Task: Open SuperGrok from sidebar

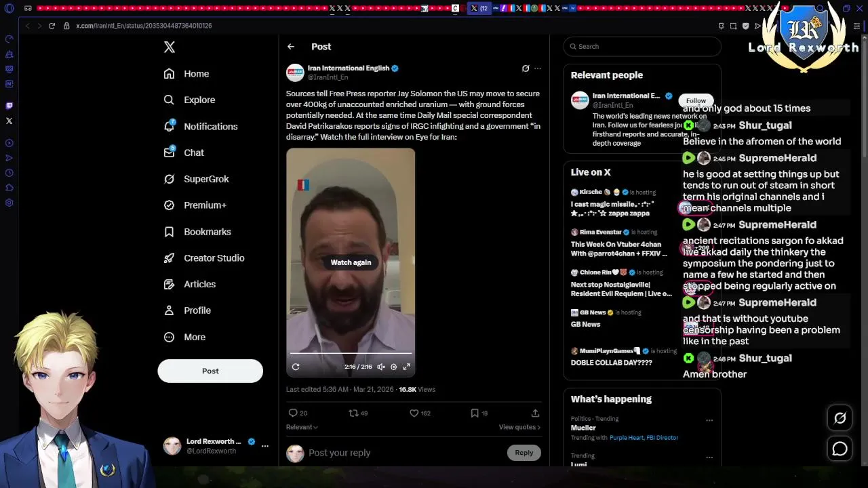Action: point(197,179)
